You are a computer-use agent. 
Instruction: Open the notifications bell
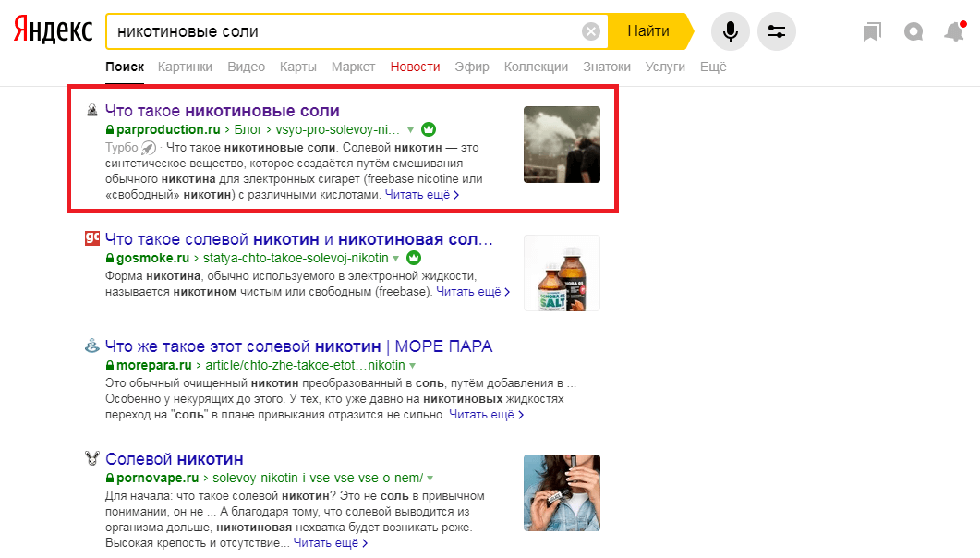[x=954, y=31]
